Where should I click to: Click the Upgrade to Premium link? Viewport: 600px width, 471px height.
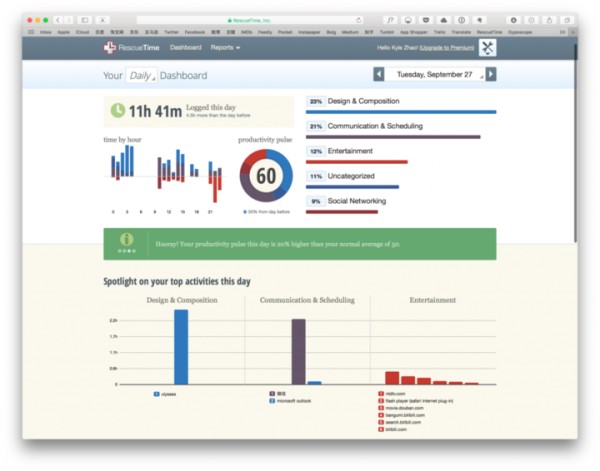[447, 48]
